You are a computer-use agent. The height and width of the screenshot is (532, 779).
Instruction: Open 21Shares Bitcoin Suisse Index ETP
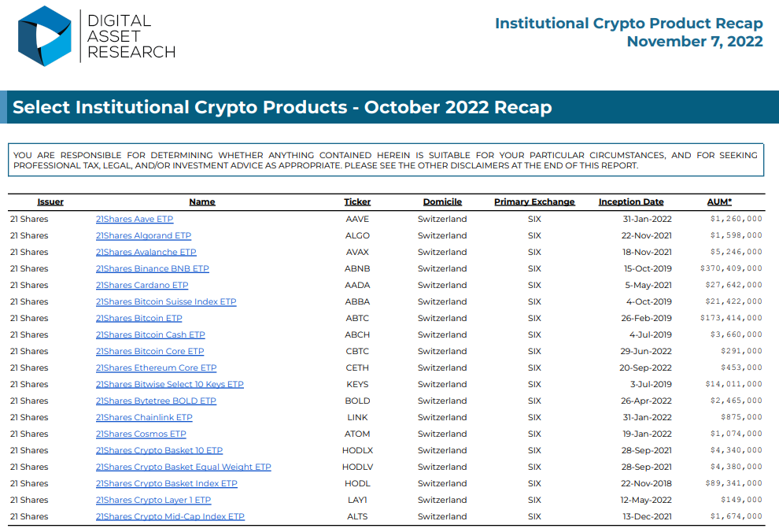click(x=166, y=301)
